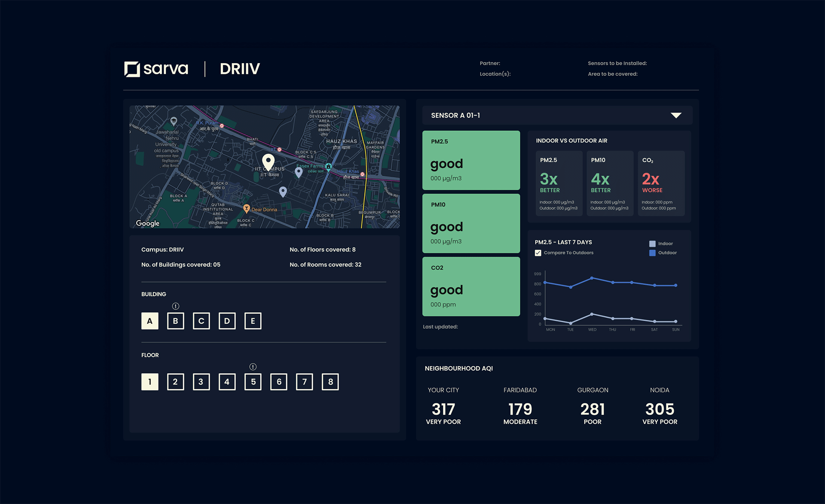Select Floor 5

pos(253,382)
